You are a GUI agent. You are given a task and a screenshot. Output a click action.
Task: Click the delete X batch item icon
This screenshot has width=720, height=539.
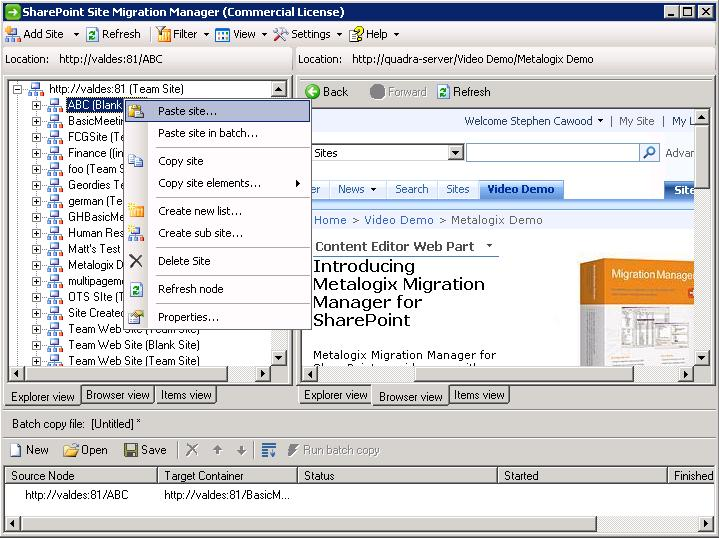pos(192,450)
